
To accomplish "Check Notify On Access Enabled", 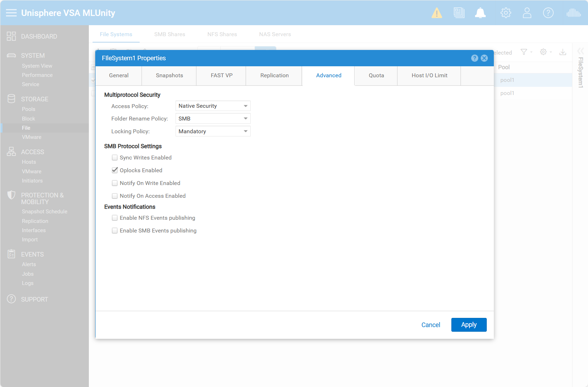I will [115, 196].
